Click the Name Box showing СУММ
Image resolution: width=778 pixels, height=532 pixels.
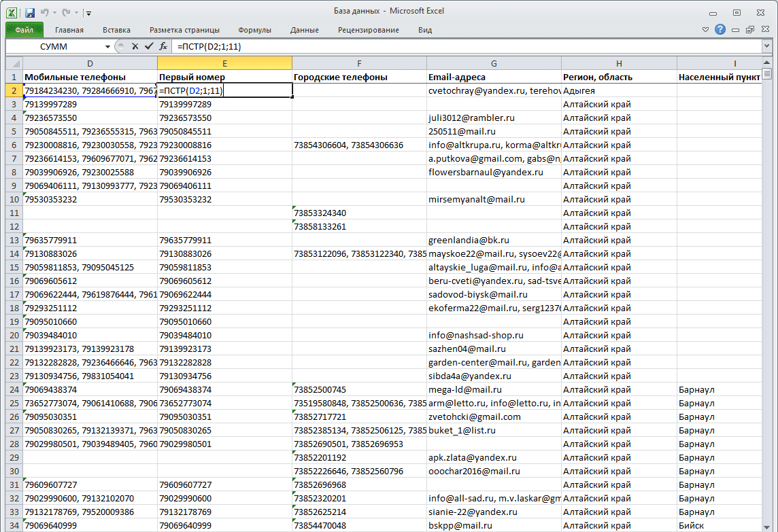pyautogui.click(x=54, y=47)
